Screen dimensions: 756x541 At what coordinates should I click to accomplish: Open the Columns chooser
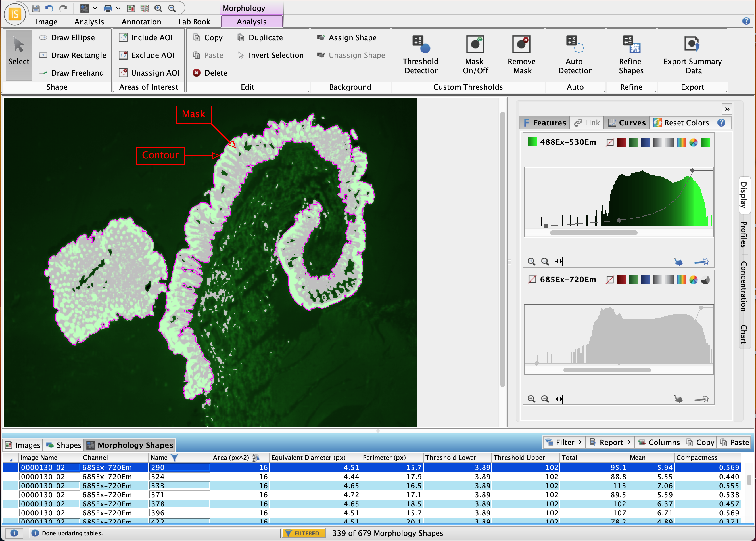tap(659, 443)
